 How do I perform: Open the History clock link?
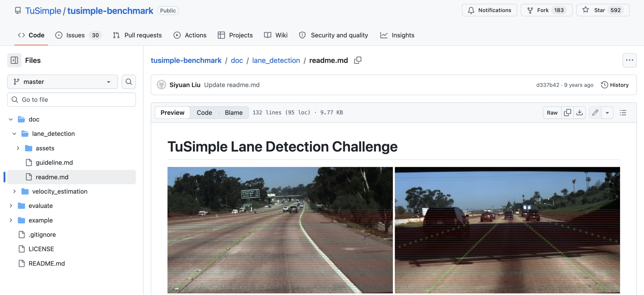[x=615, y=85]
